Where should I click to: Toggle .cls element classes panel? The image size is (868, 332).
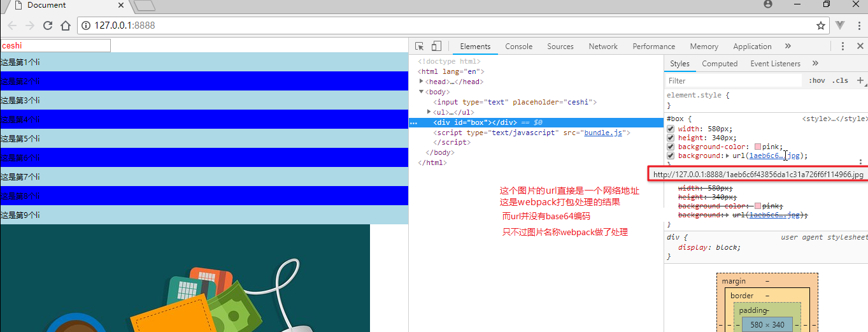coord(840,80)
